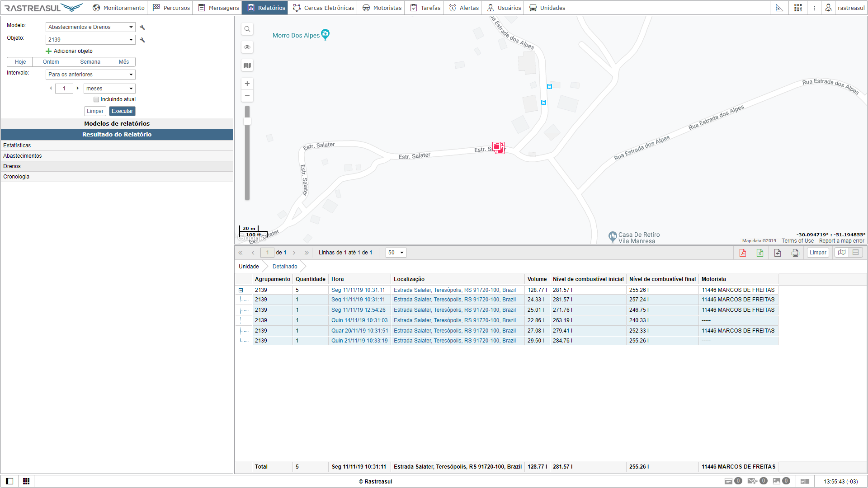Open the Monitoramento tab

118,8
